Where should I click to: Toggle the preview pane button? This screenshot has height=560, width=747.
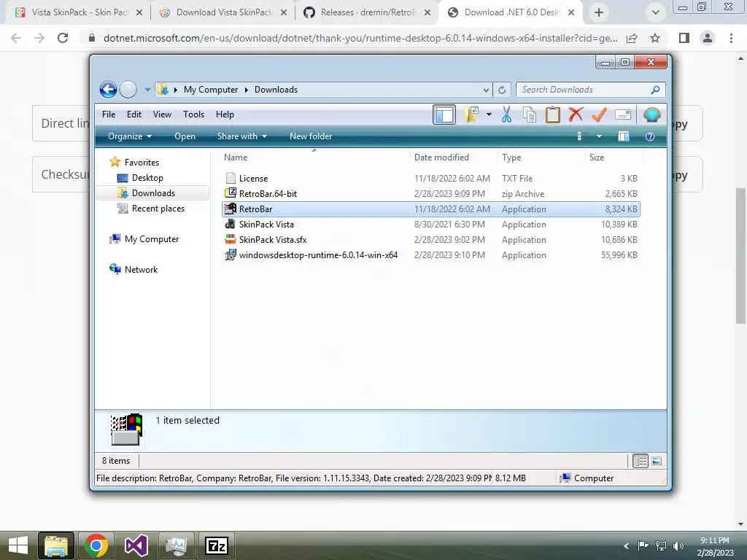click(x=624, y=136)
